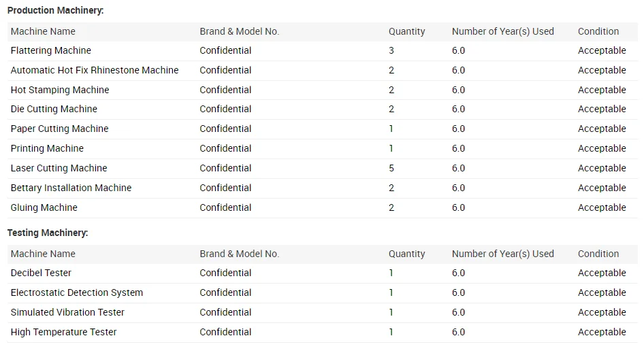644x353 pixels.
Task: Click the Die Cutting Machine name
Action: (54, 109)
